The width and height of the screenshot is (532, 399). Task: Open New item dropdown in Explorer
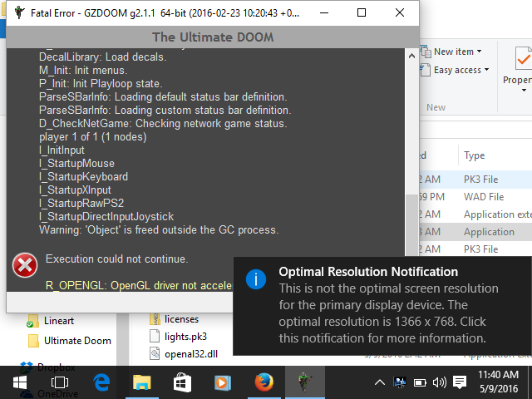(x=451, y=52)
